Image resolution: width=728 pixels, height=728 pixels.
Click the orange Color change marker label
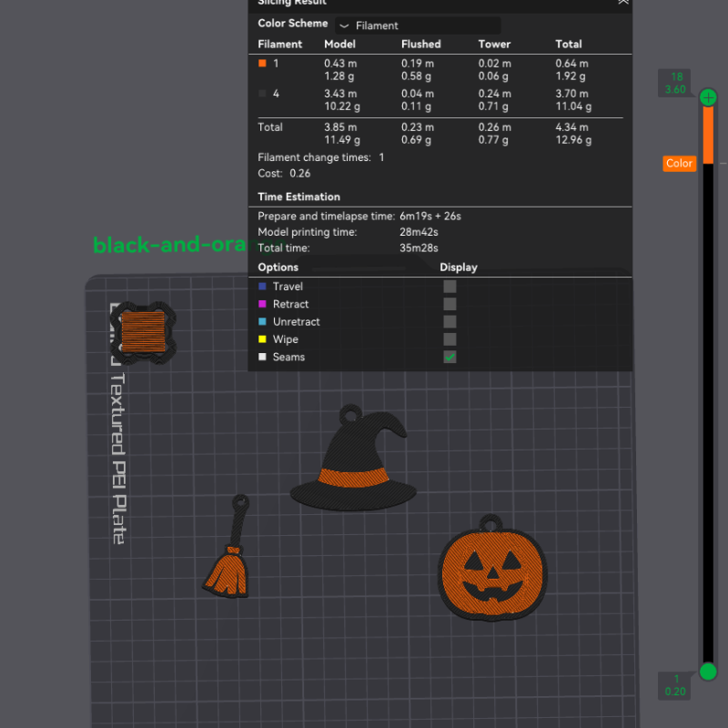[679, 164]
